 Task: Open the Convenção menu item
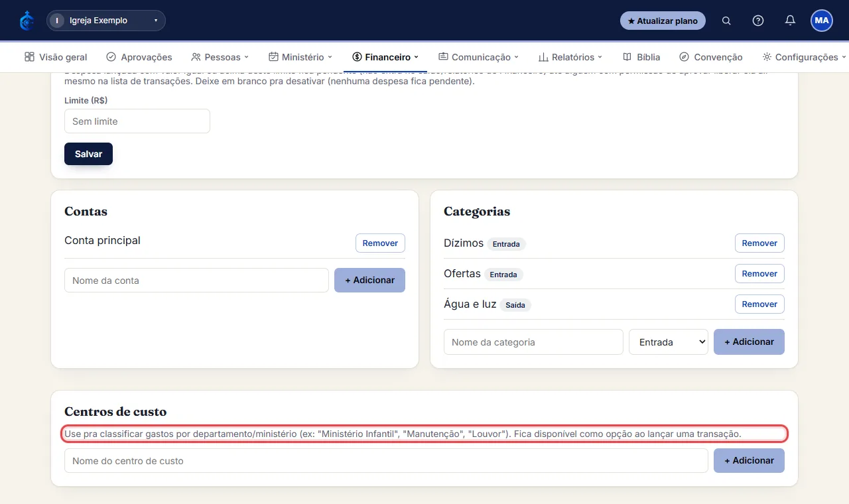(710, 57)
